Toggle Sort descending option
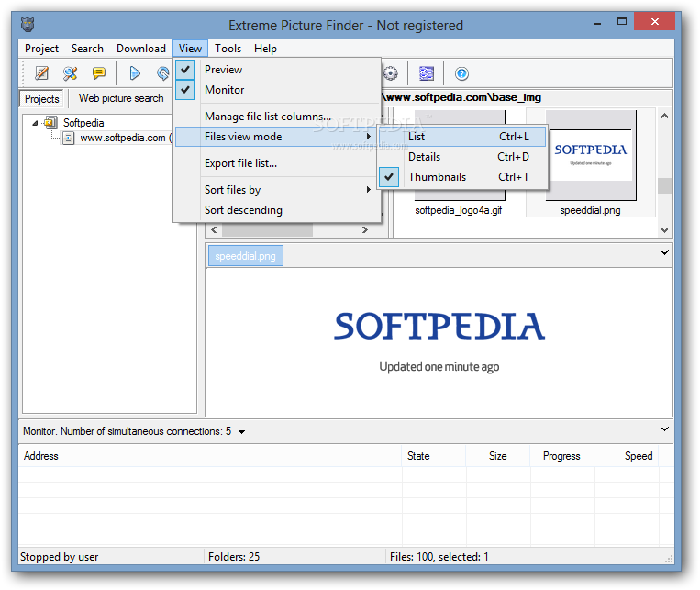700x590 pixels. tap(277, 210)
